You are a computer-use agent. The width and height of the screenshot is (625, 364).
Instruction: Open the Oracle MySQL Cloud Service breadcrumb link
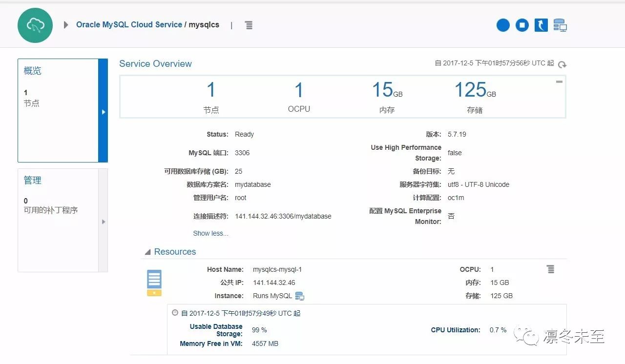click(129, 24)
